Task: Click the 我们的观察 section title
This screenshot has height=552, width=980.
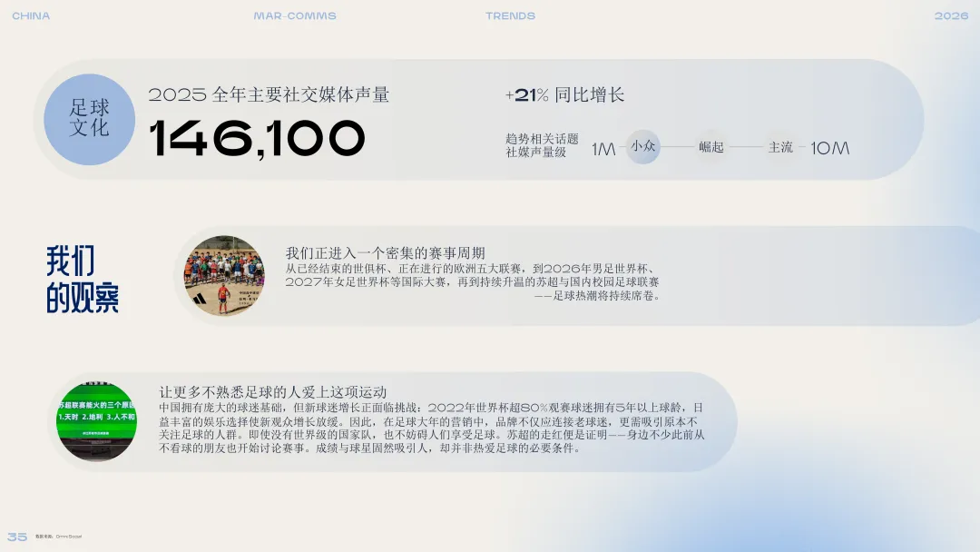Action: 82,279
